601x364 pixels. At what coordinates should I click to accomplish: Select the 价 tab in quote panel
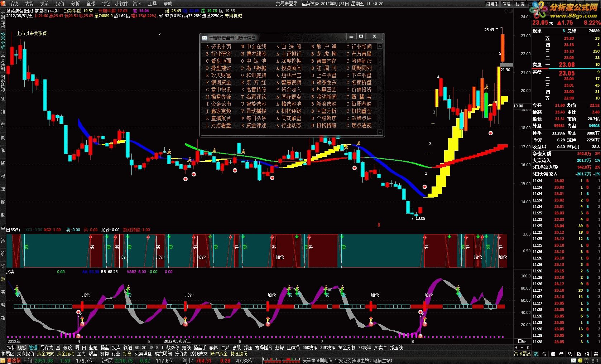click(544, 354)
